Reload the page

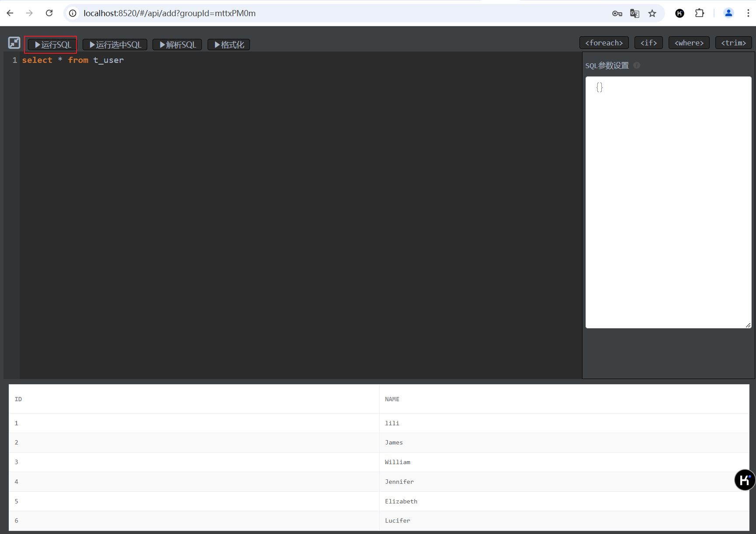click(49, 13)
